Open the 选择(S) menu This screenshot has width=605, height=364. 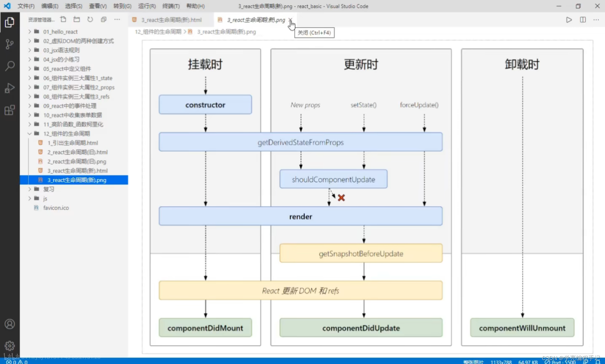click(74, 6)
